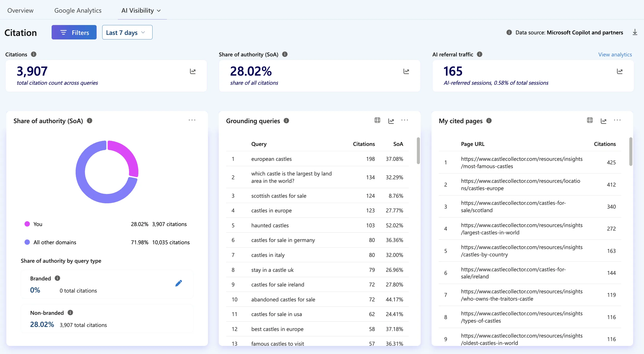
Task: Sort cited pages by Page URL header
Action: click(x=473, y=144)
